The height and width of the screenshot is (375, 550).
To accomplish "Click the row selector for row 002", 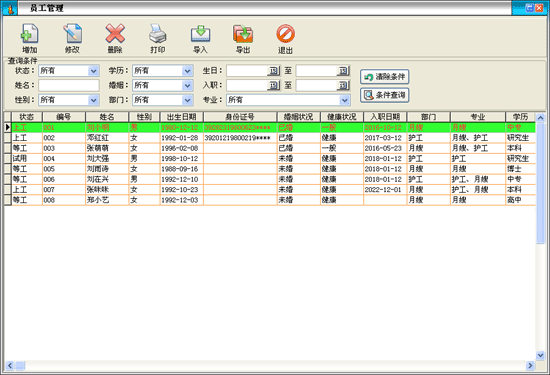I will point(8,138).
